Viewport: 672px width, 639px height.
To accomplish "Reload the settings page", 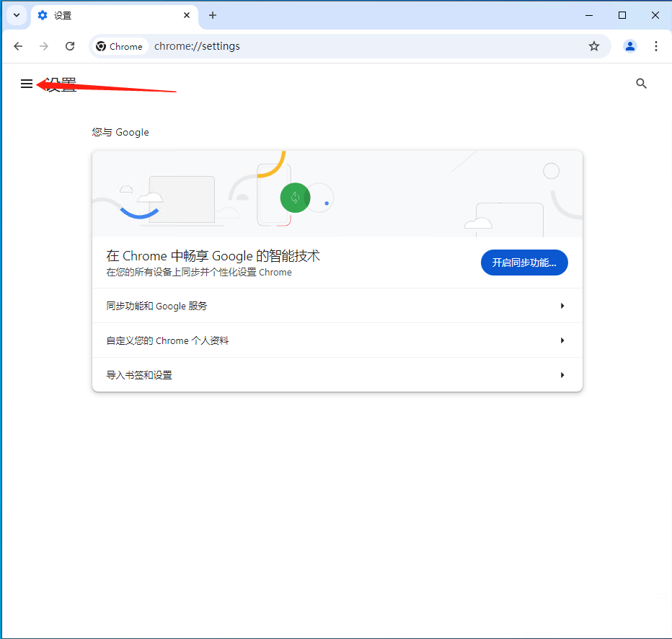I will click(x=70, y=46).
